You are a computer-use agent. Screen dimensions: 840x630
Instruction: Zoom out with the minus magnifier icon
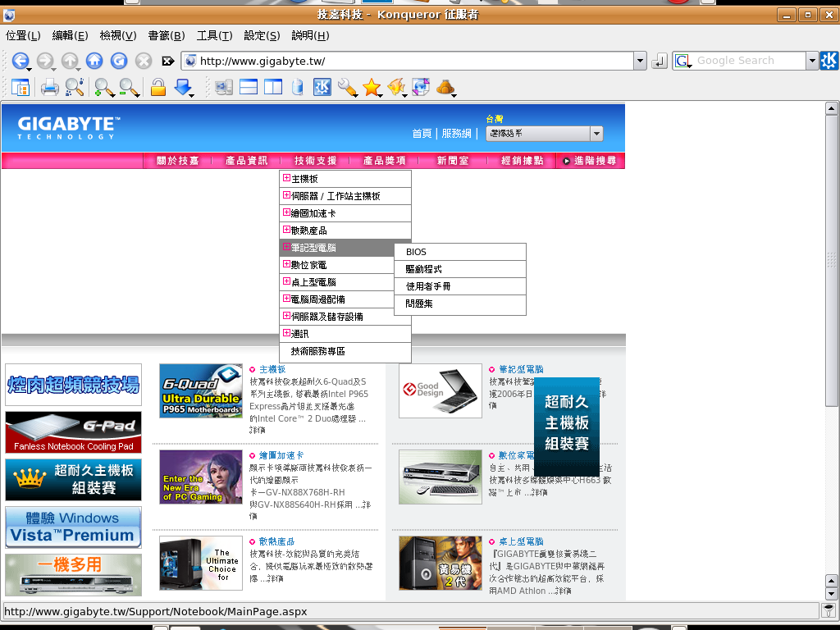128,87
